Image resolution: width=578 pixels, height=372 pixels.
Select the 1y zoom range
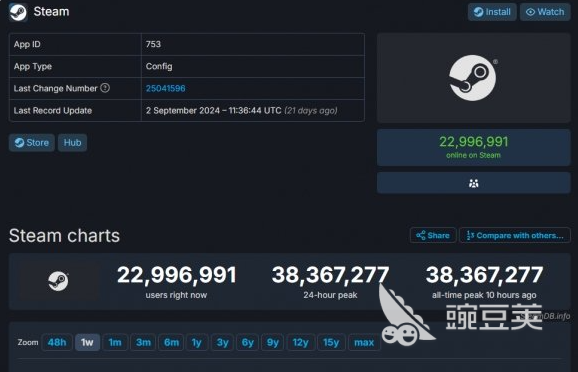[x=197, y=343]
